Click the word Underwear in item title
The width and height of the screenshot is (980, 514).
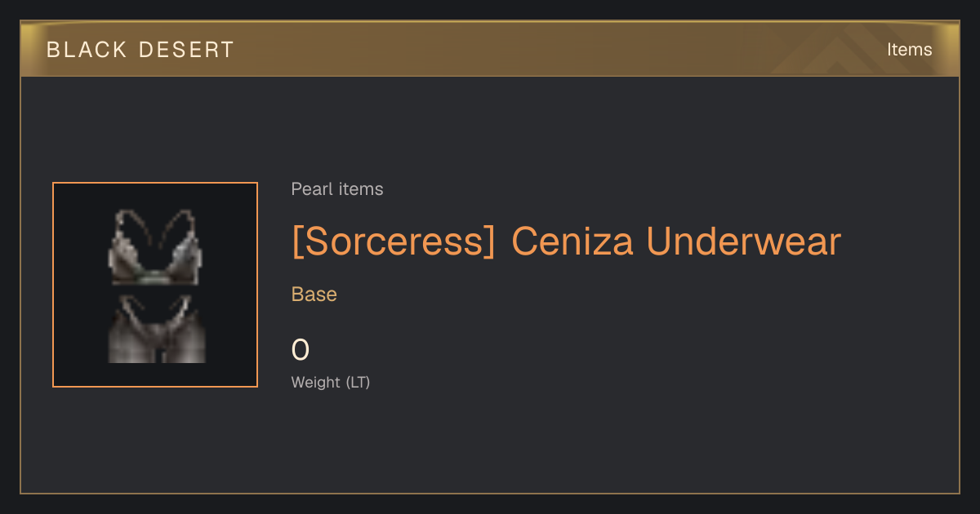pyautogui.click(x=743, y=241)
